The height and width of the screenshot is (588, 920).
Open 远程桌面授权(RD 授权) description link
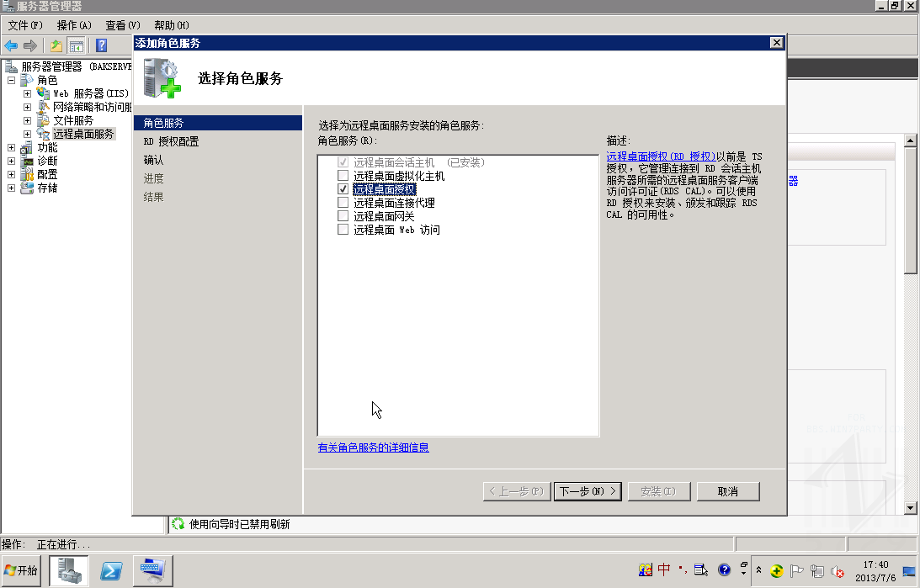(x=661, y=156)
